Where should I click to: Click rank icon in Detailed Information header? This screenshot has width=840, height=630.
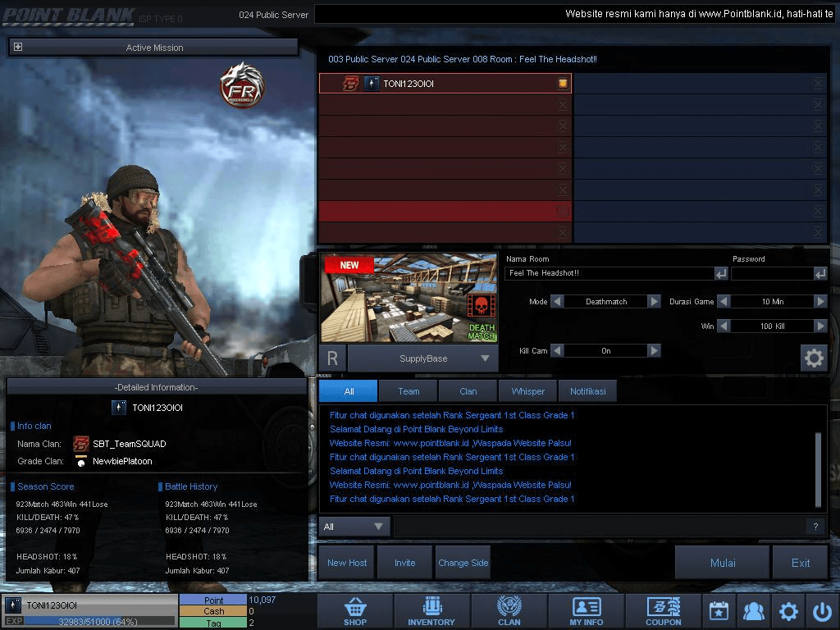[118, 408]
